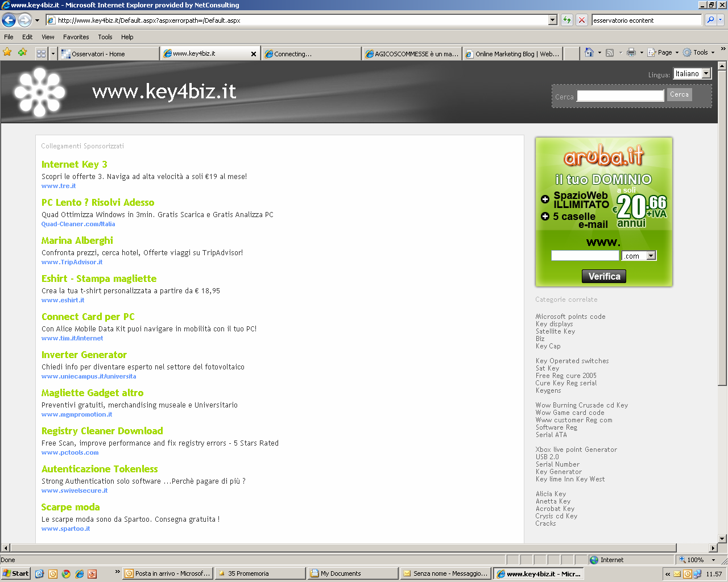
Task: Switch to the 'Connecting...' tab
Action: 312,53
